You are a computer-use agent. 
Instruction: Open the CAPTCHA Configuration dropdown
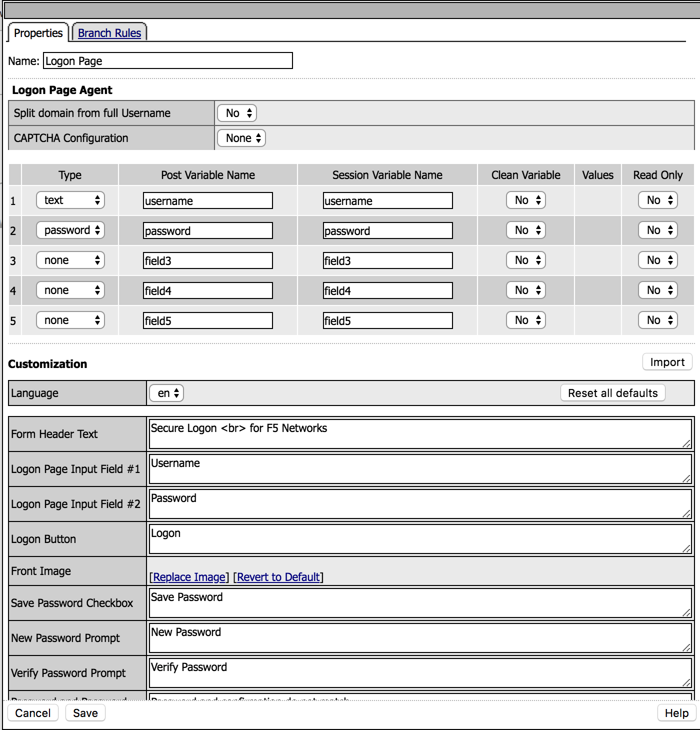point(241,138)
